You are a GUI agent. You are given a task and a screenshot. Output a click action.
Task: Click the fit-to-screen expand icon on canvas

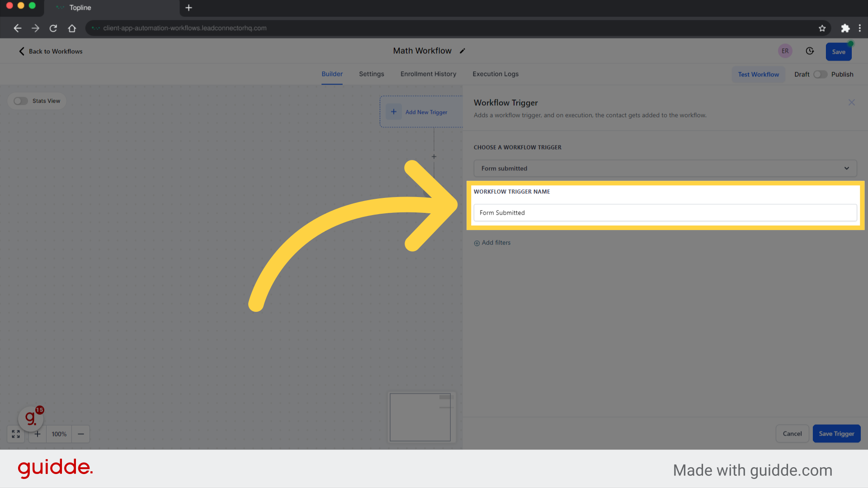pos(15,434)
